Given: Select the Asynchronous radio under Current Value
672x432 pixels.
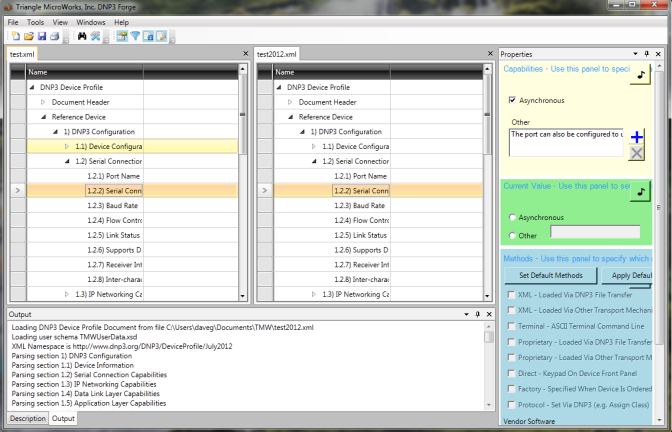Looking at the screenshot, I should click(x=513, y=217).
